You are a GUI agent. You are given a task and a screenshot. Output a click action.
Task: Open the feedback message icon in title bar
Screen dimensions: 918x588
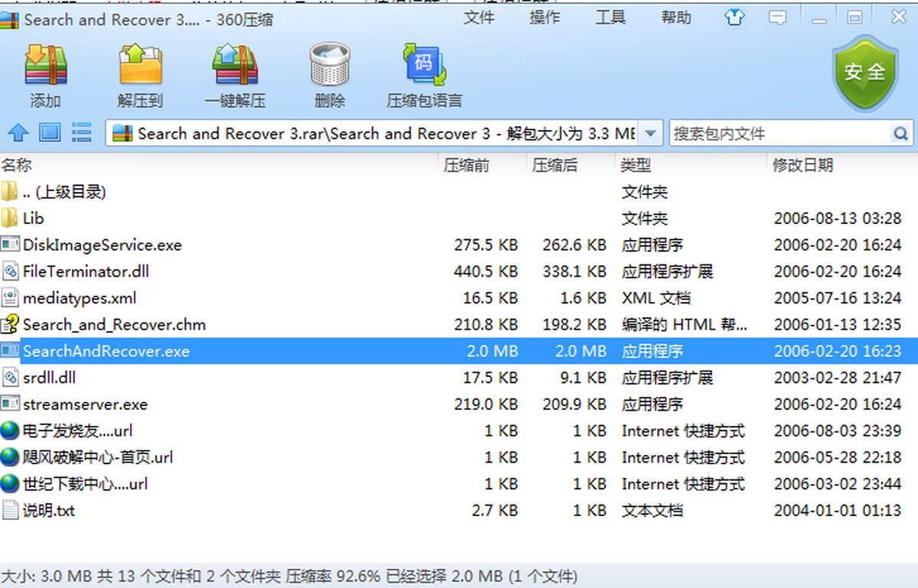778,18
